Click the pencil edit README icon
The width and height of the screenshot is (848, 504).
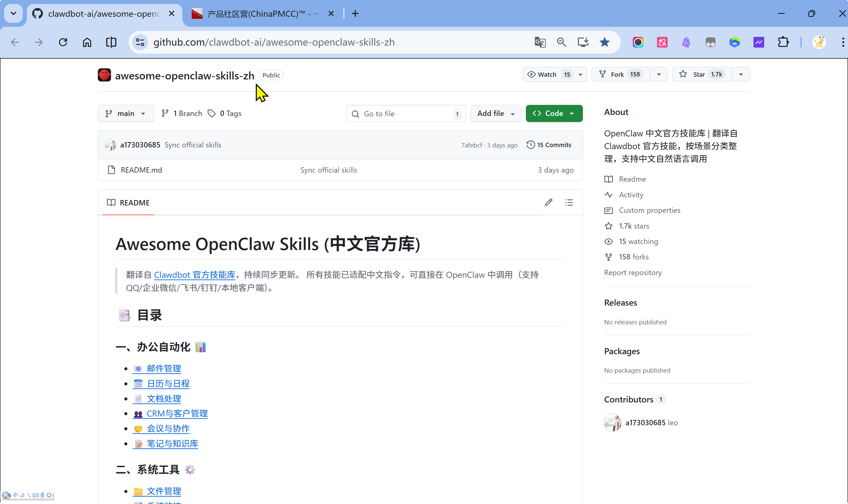pyautogui.click(x=548, y=202)
